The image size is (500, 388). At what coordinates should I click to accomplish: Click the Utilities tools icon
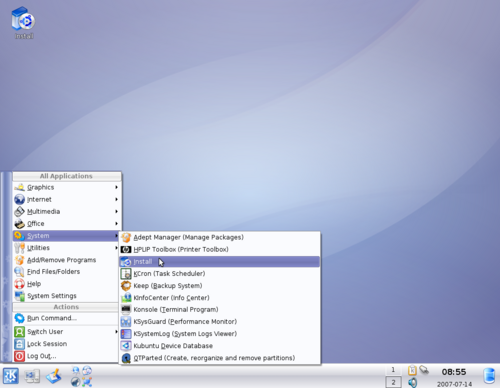pyautogui.click(x=19, y=248)
